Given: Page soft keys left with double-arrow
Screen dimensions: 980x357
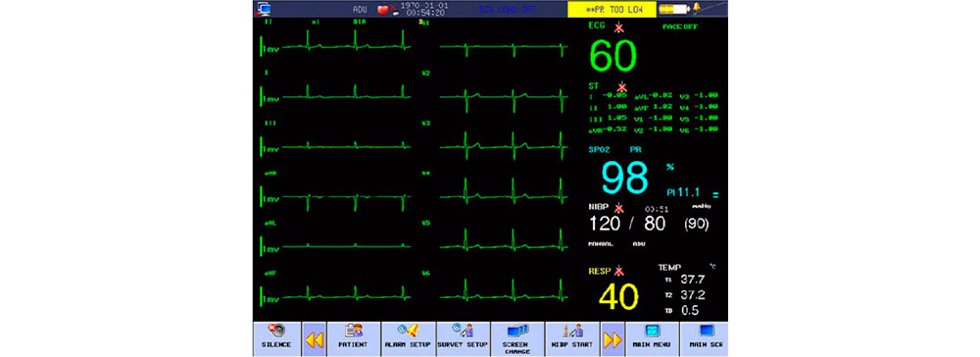Looking at the screenshot, I should pyautogui.click(x=314, y=338).
